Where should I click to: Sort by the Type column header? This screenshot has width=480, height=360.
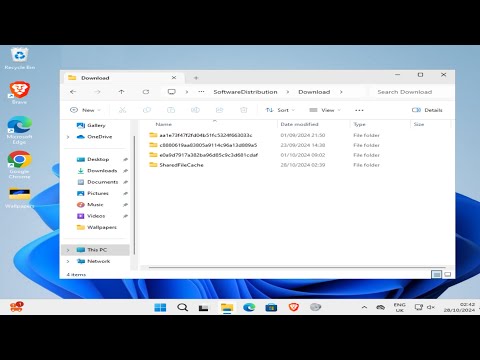coord(359,124)
